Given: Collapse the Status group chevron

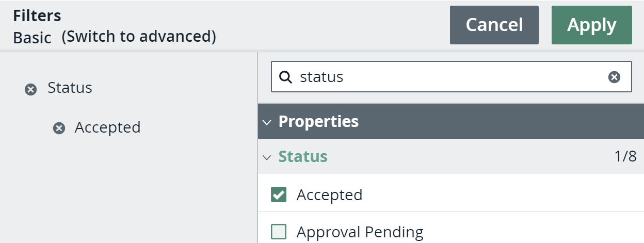Looking at the screenshot, I should [266, 157].
